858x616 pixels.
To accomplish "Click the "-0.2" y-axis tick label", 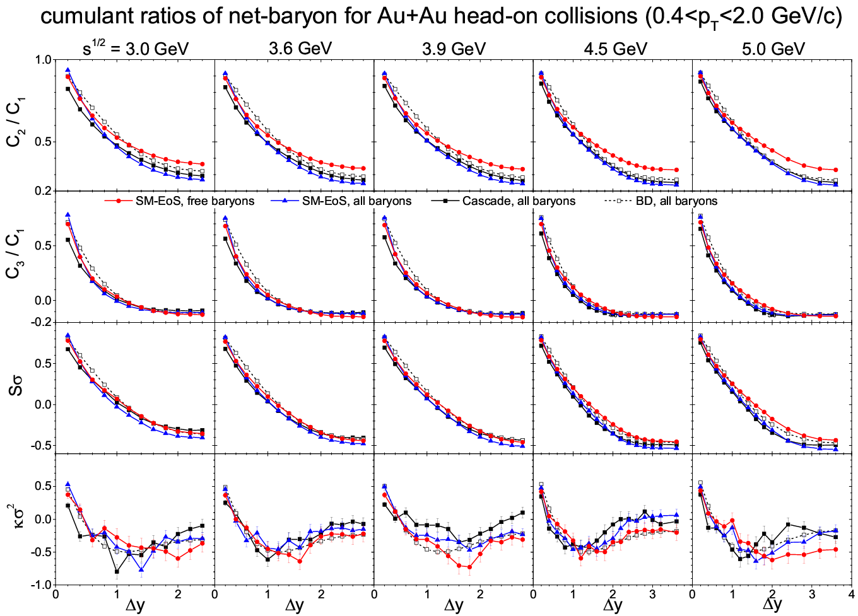I will click(42, 322).
